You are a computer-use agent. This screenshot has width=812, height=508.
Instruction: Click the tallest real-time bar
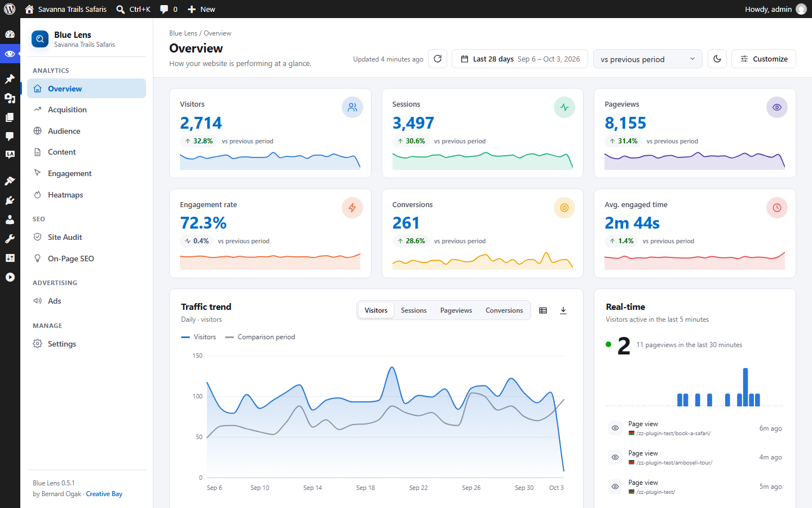click(x=745, y=387)
